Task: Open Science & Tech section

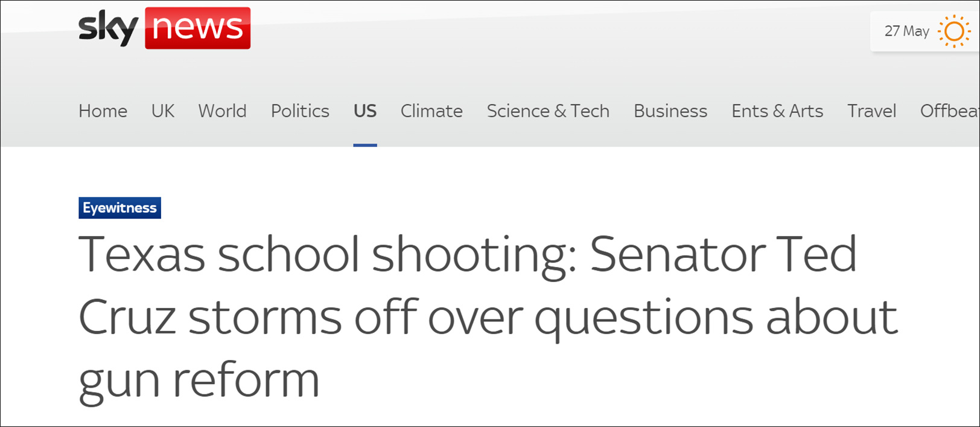Action: coord(548,111)
